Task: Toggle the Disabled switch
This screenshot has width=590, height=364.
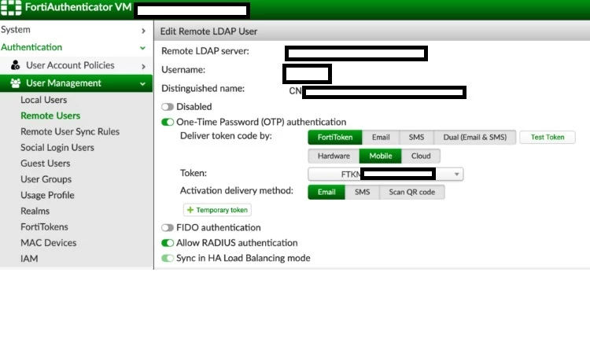Action: pos(168,107)
